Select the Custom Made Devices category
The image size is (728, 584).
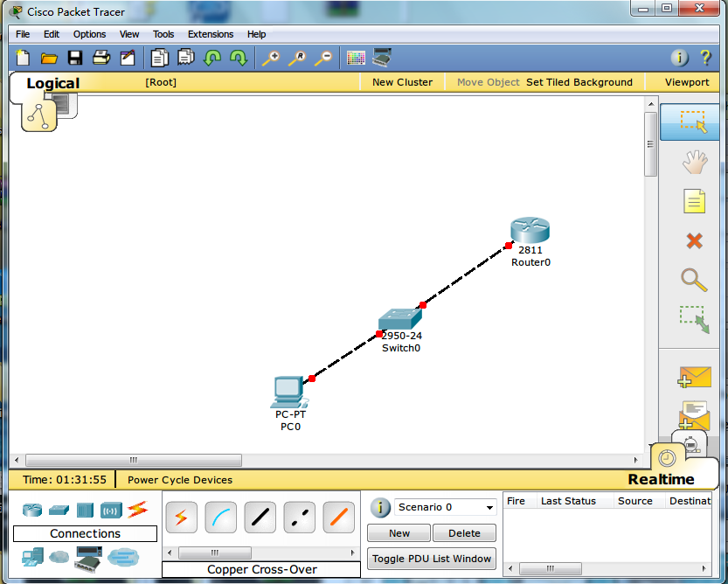[x=88, y=559]
